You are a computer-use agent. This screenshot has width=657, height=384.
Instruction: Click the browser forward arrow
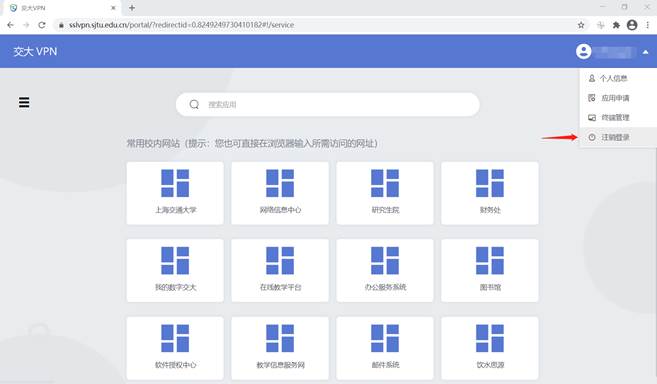[x=26, y=25]
